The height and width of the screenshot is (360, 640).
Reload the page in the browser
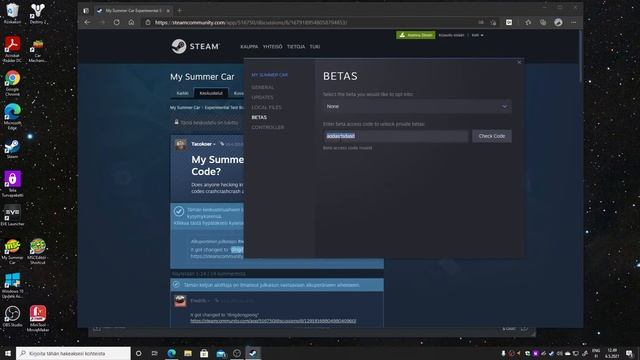pos(117,22)
